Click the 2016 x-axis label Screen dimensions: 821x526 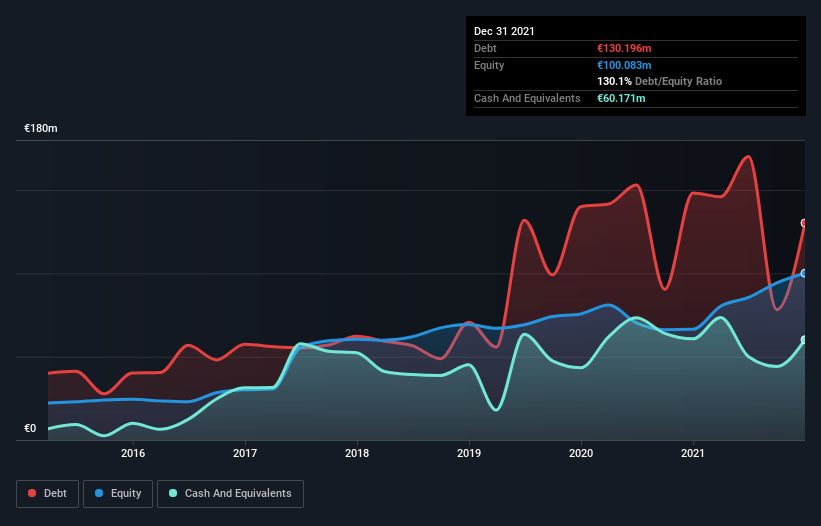(133, 453)
